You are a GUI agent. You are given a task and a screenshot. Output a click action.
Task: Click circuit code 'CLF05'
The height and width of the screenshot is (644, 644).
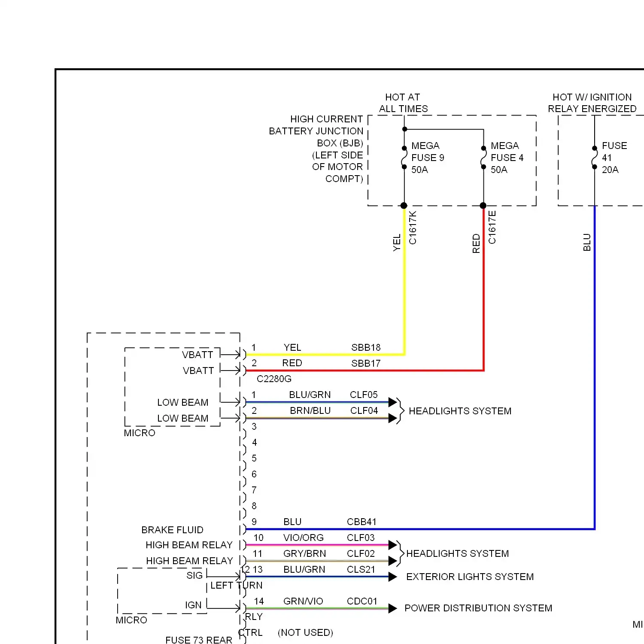coord(364,395)
